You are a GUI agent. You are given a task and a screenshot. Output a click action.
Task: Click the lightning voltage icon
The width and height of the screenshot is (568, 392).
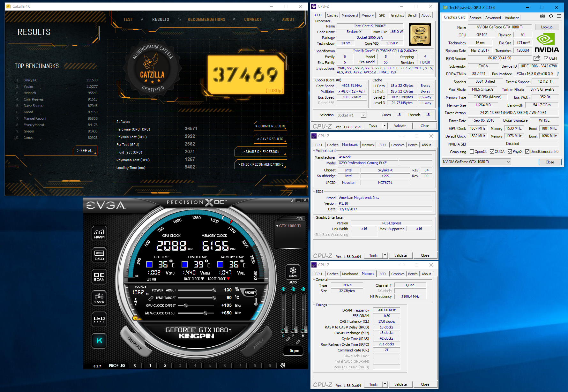[x=136, y=301]
